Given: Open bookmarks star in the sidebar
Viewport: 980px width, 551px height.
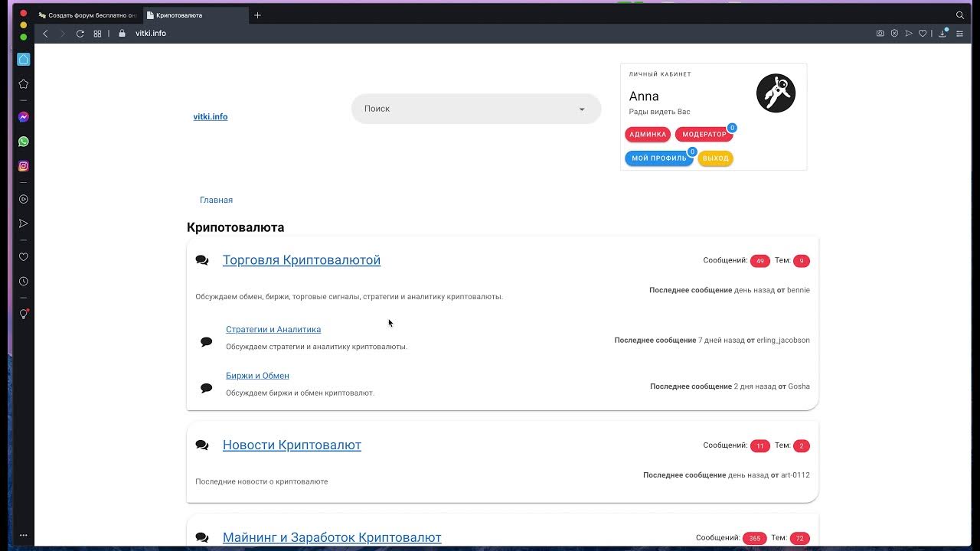Looking at the screenshot, I should click(x=23, y=83).
